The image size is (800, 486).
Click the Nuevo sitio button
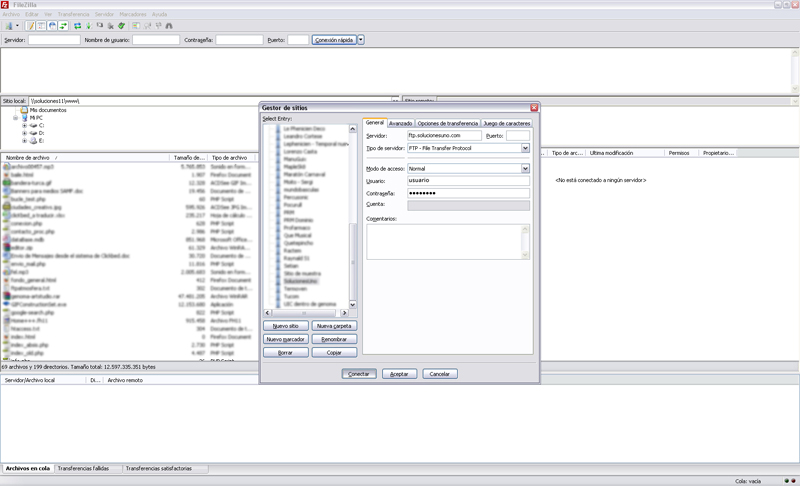click(x=286, y=326)
